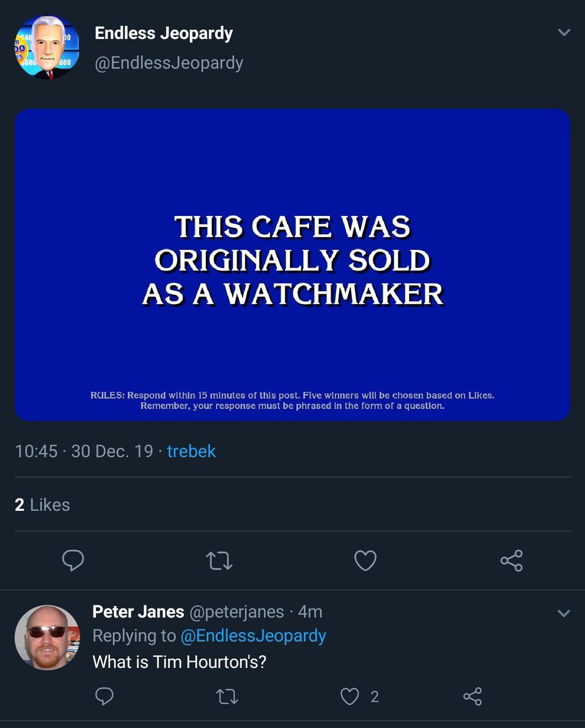Screen dimensions: 585x728
Task: Share Peter Janes' reply
Action: [x=472, y=696]
